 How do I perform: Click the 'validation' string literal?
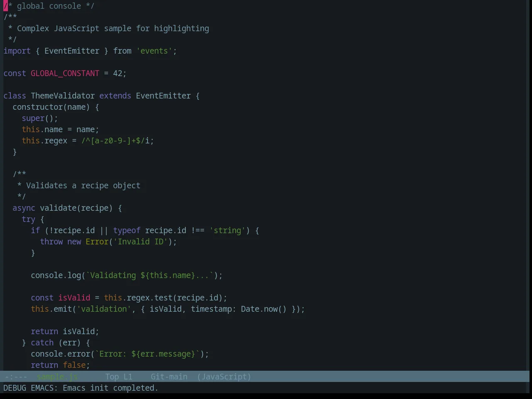104,309
